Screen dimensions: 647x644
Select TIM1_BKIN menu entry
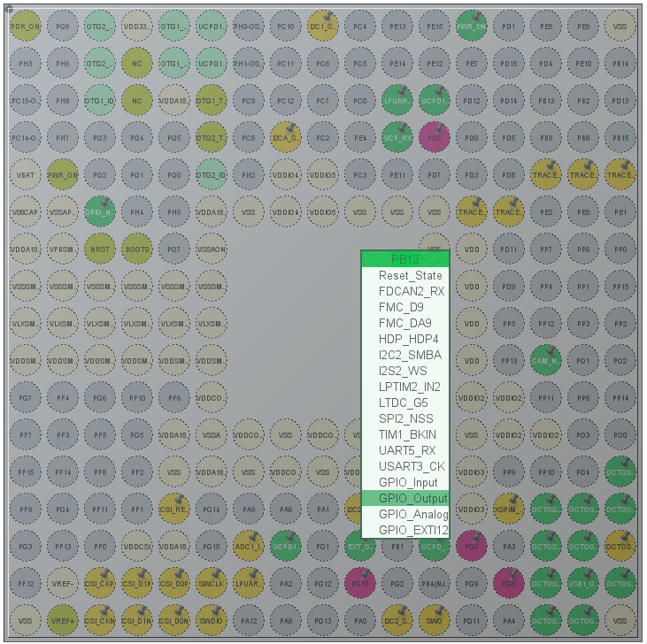pyautogui.click(x=405, y=434)
